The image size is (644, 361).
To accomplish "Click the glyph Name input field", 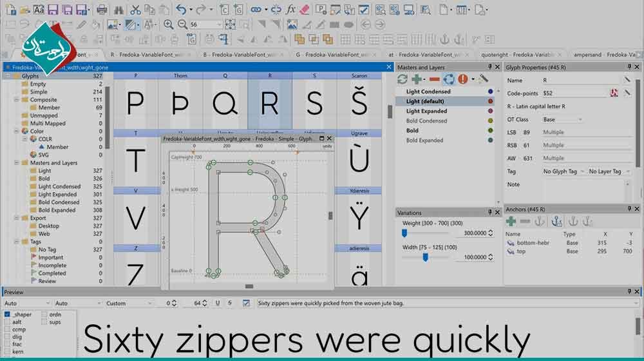I will point(581,80).
